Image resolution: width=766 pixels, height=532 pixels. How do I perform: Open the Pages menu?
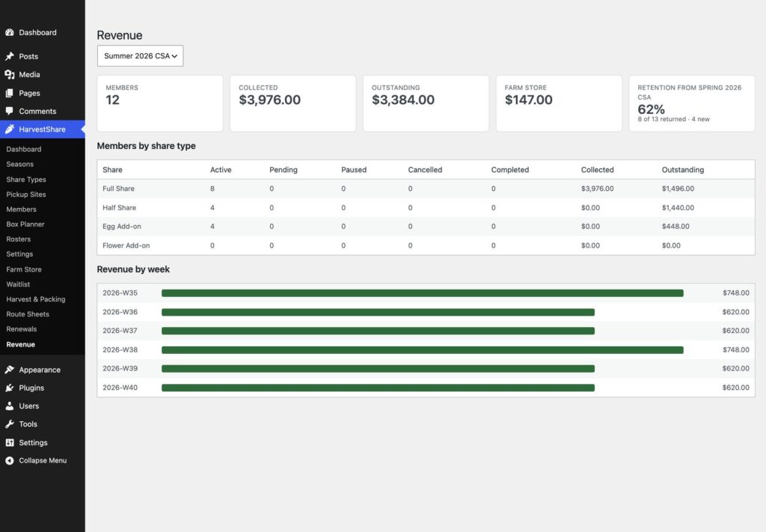(x=43, y=93)
